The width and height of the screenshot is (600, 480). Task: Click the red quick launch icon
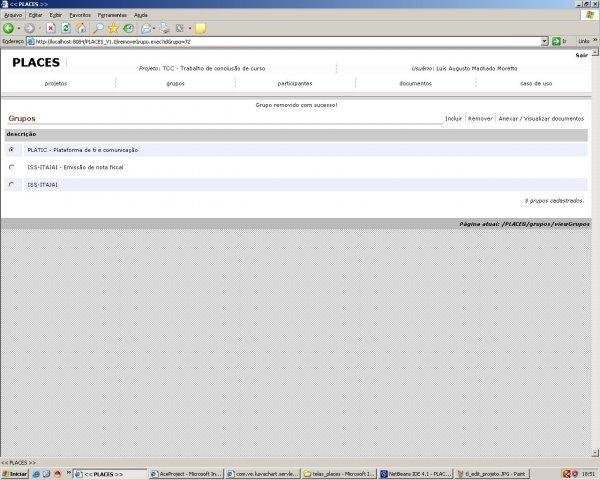pos(57,474)
